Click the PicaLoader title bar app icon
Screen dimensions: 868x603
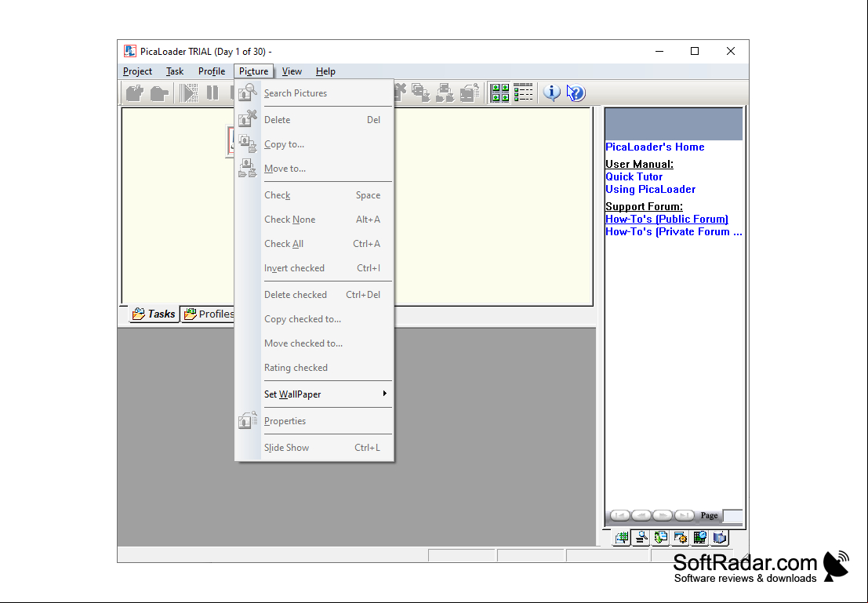click(129, 52)
